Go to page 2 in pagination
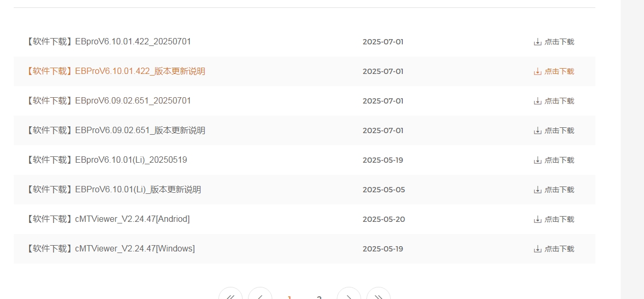The width and height of the screenshot is (644, 299). point(319,296)
